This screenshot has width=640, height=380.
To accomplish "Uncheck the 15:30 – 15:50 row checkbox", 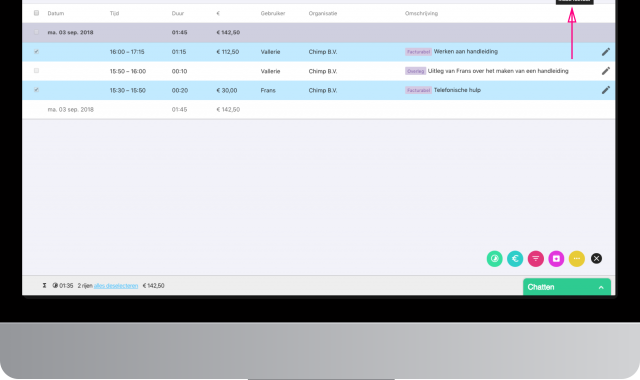I will coord(36,90).
